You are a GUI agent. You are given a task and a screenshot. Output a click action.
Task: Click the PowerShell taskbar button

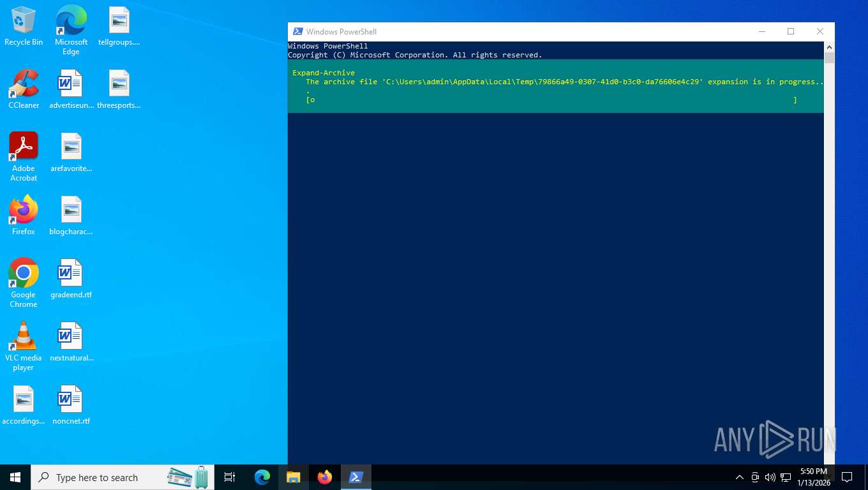355,477
